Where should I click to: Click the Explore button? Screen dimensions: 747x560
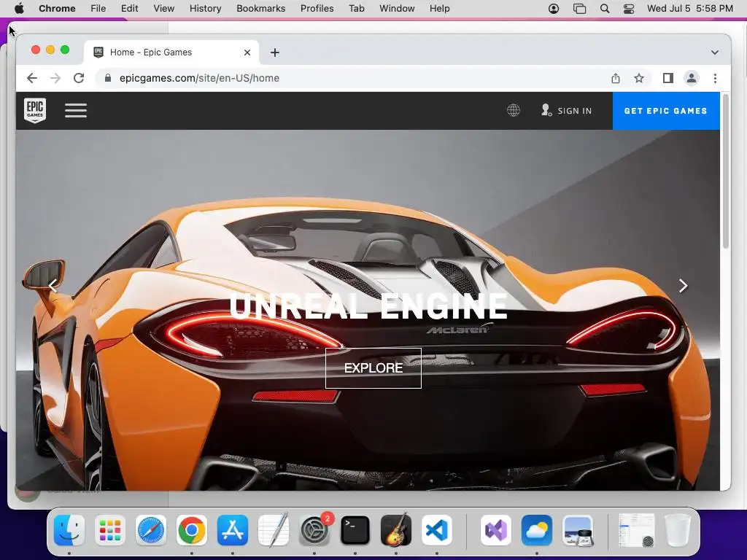(373, 368)
